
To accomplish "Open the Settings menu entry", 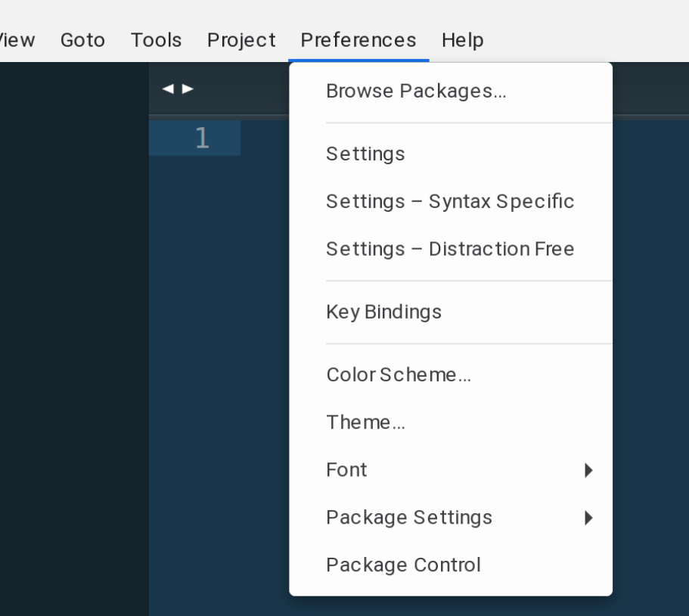I will pos(365,154).
